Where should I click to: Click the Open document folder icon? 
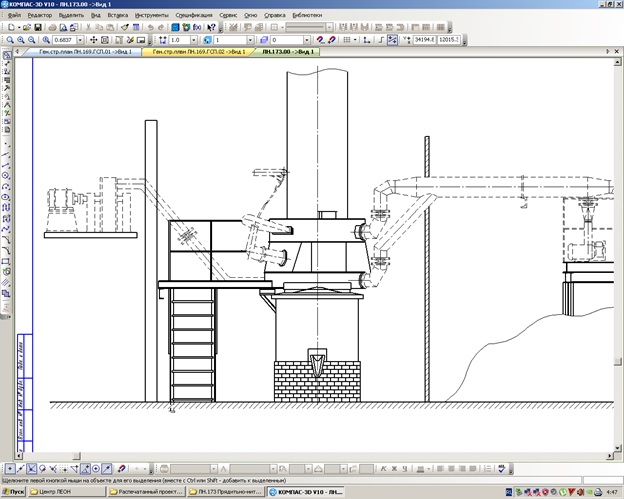click(27, 27)
